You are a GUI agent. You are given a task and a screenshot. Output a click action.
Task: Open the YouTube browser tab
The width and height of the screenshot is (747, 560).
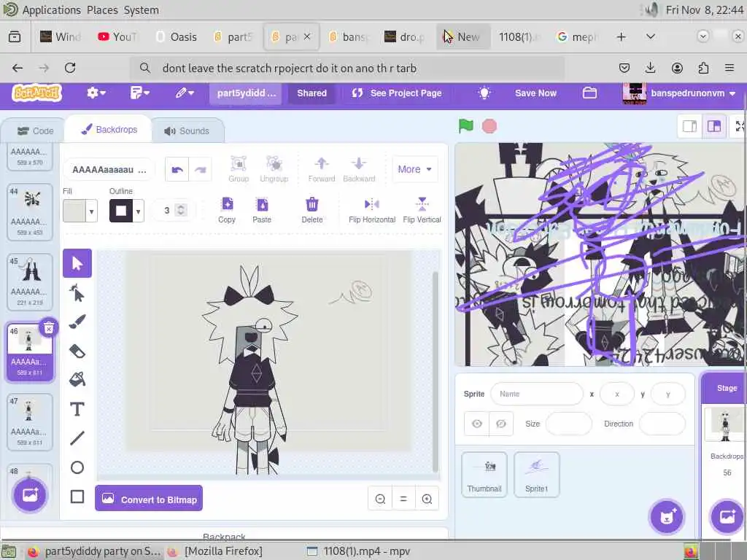click(x=118, y=36)
